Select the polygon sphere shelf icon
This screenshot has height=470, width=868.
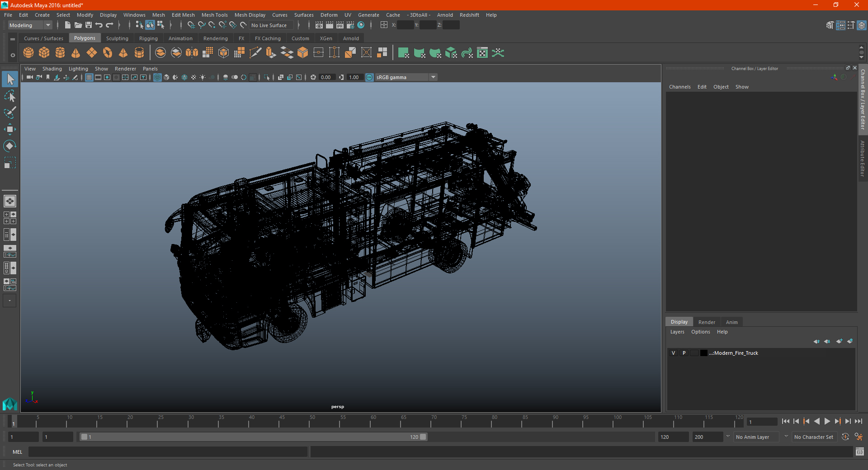[28, 53]
